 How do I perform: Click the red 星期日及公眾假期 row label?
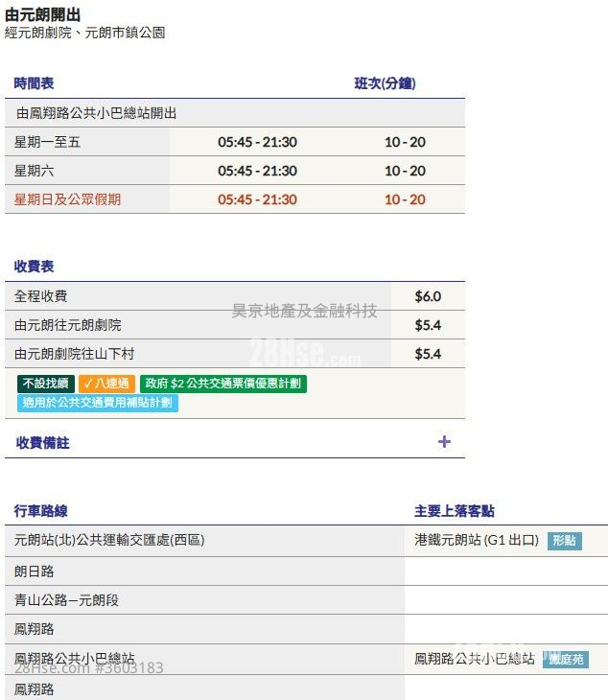coord(67,199)
